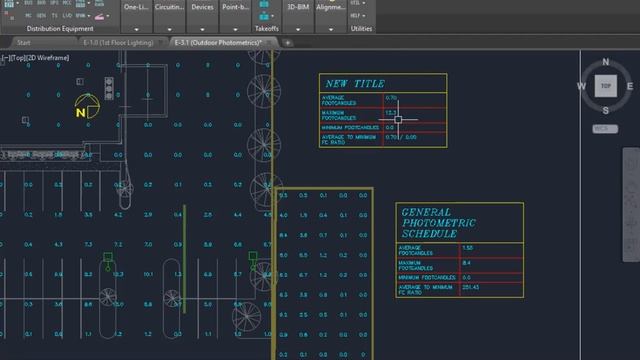Image resolution: width=640 pixels, height=360 pixels.
Task: Select the MC equipment tool icon
Action: 28,16
